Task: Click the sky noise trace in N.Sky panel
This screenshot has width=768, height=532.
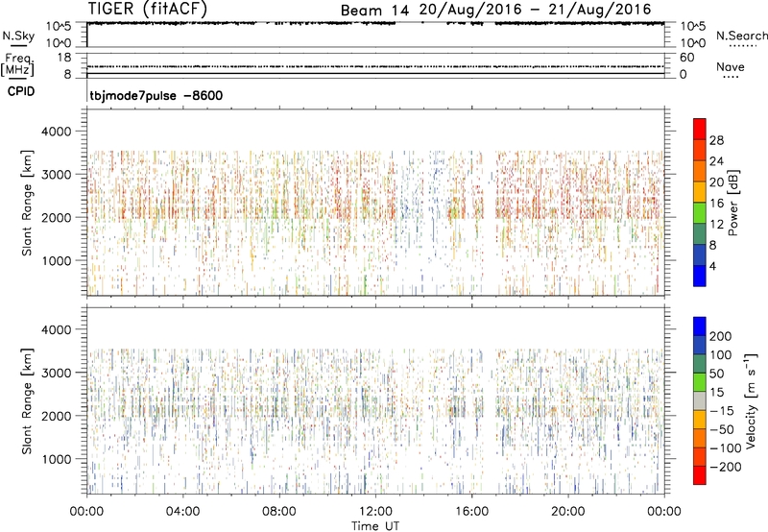Action: click(x=375, y=23)
